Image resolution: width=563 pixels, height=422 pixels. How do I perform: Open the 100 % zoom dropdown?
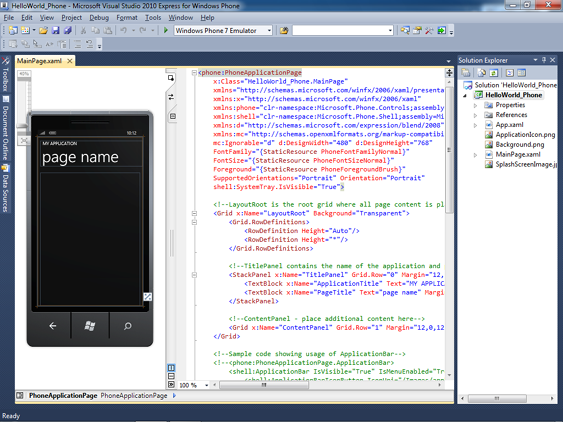pos(206,385)
